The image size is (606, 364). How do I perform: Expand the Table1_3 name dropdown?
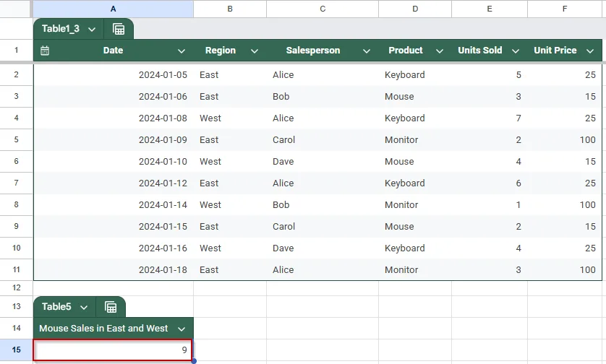click(x=92, y=30)
